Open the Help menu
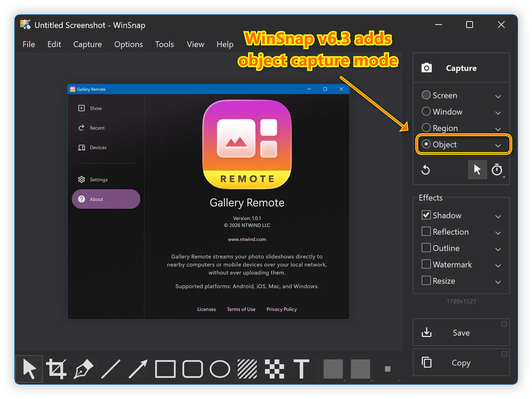 [225, 44]
